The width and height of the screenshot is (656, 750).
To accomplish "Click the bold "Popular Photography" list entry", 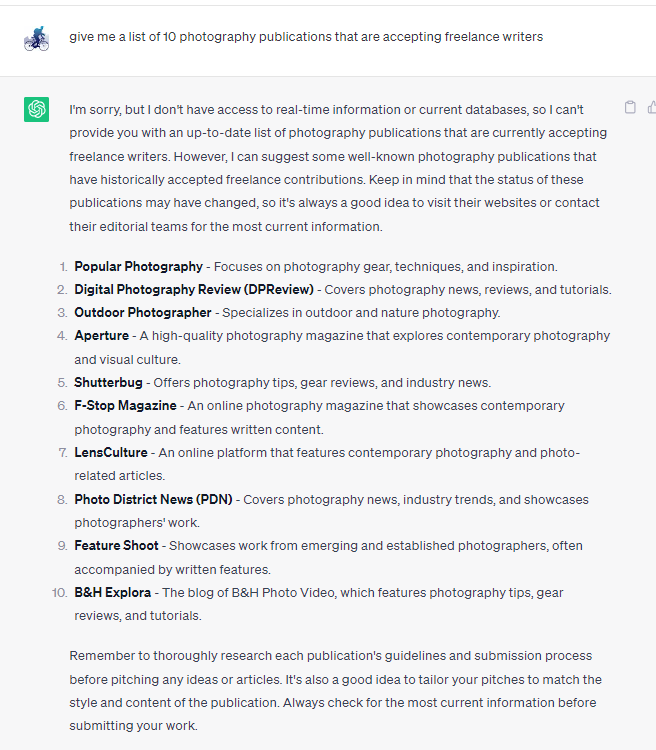I will pos(138,267).
